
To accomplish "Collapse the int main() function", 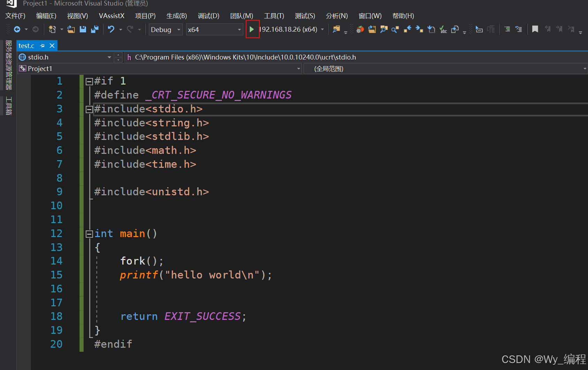I will pyautogui.click(x=89, y=234).
